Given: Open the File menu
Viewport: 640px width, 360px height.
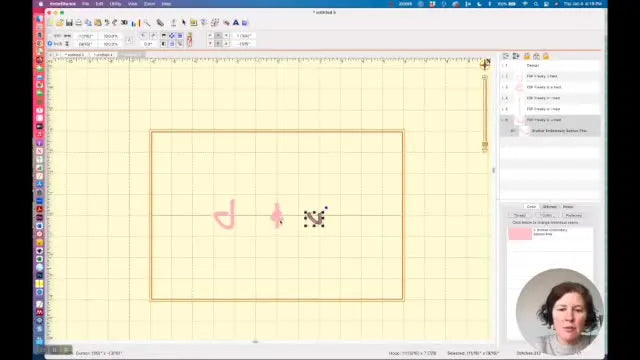Looking at the screenshot, I should tap(85, 4).
